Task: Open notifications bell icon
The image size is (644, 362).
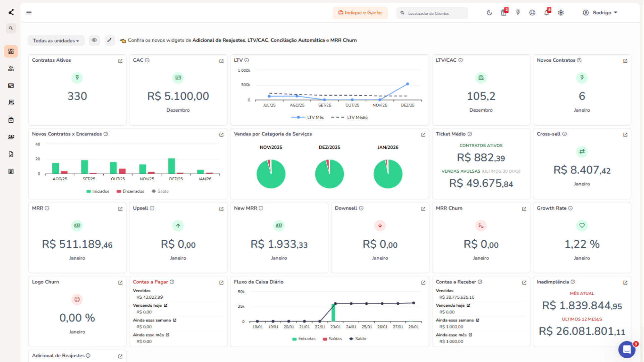Action: coord(546,13)
